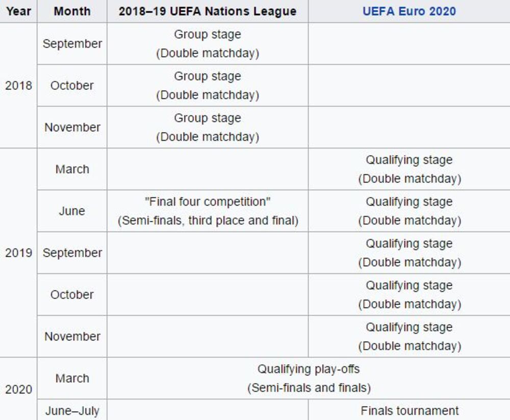
Task: Click the 2018 year cell
Action: [18, 85]
